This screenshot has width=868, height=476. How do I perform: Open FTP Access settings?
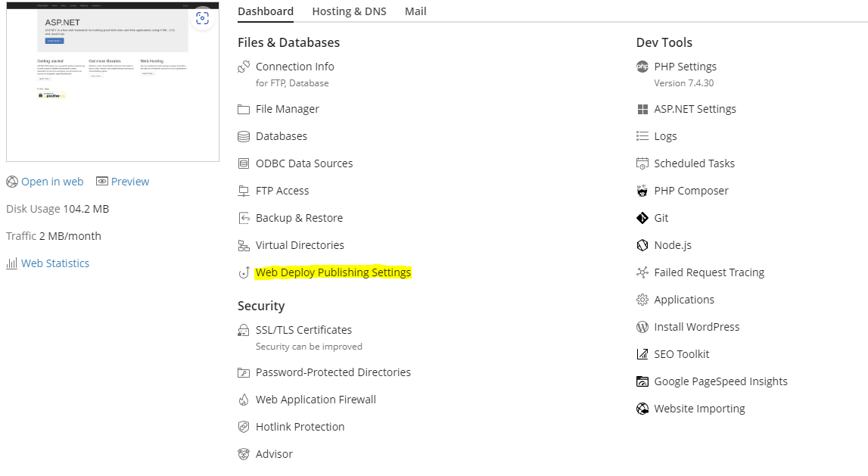coord(282,191)
